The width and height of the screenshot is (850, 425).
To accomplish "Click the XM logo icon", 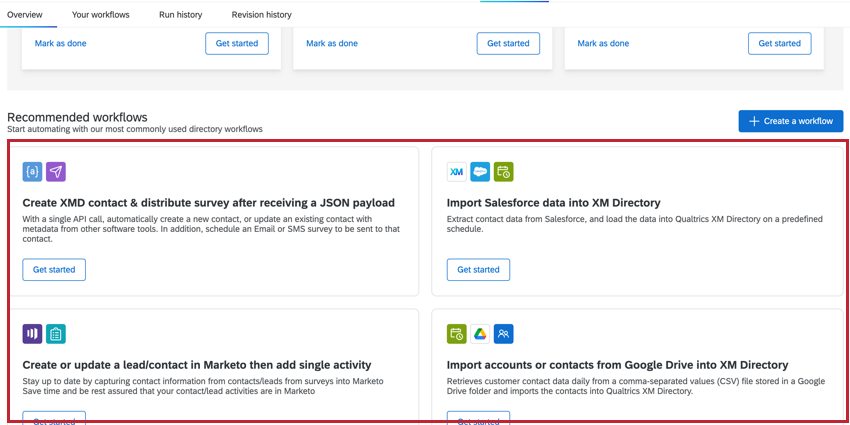I will point(457,172).
